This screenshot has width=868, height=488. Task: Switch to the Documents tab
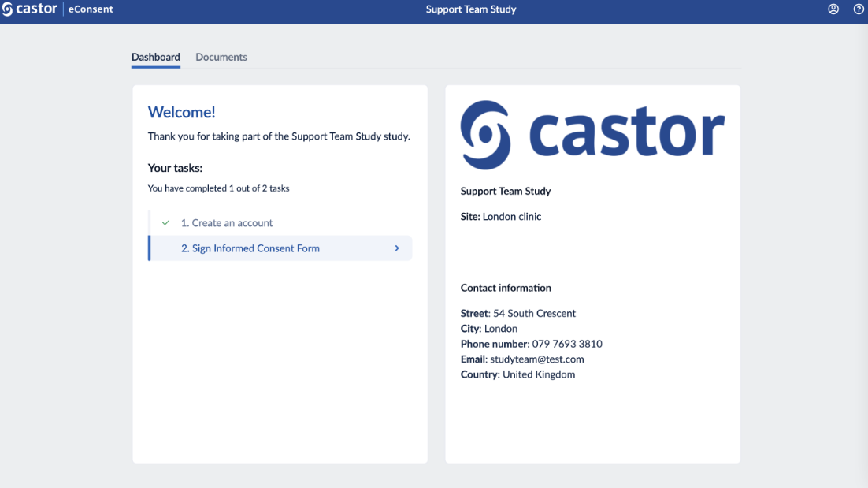click(x=221, y=57)
